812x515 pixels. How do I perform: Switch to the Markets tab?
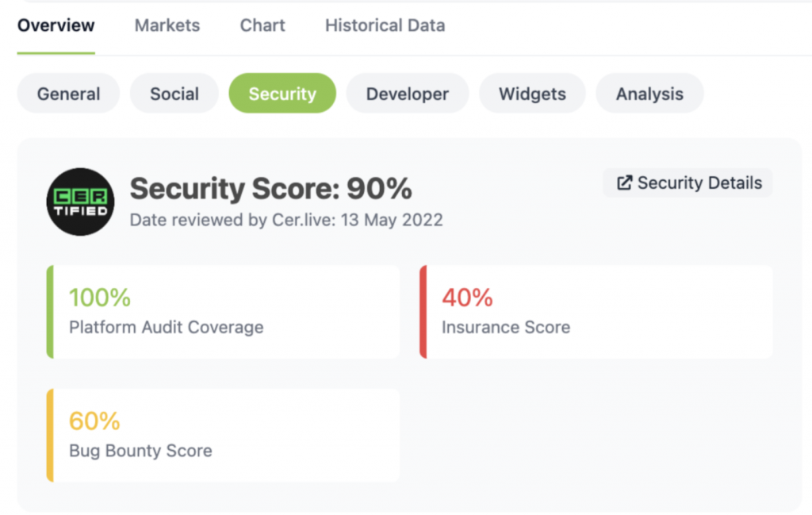[167, 25]
